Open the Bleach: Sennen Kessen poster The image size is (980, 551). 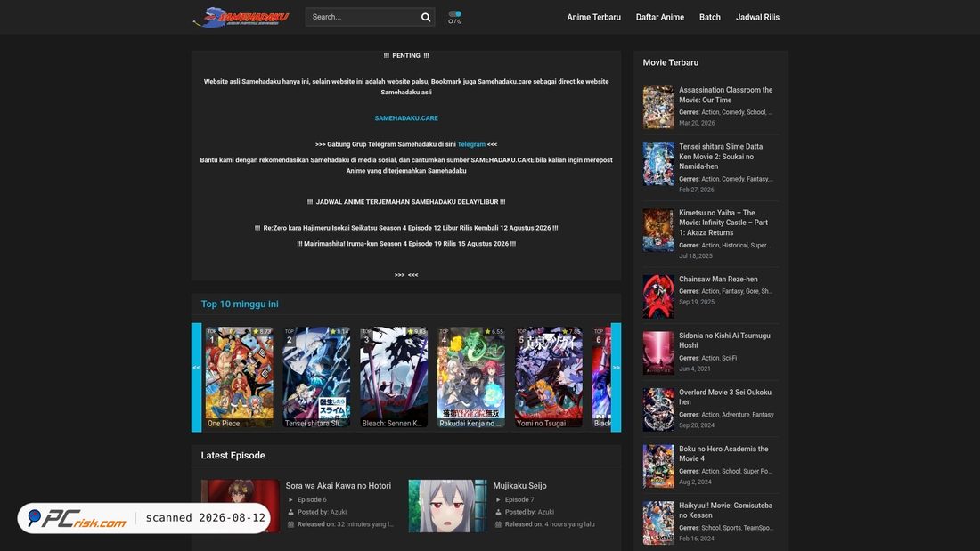tap(394, 377)
